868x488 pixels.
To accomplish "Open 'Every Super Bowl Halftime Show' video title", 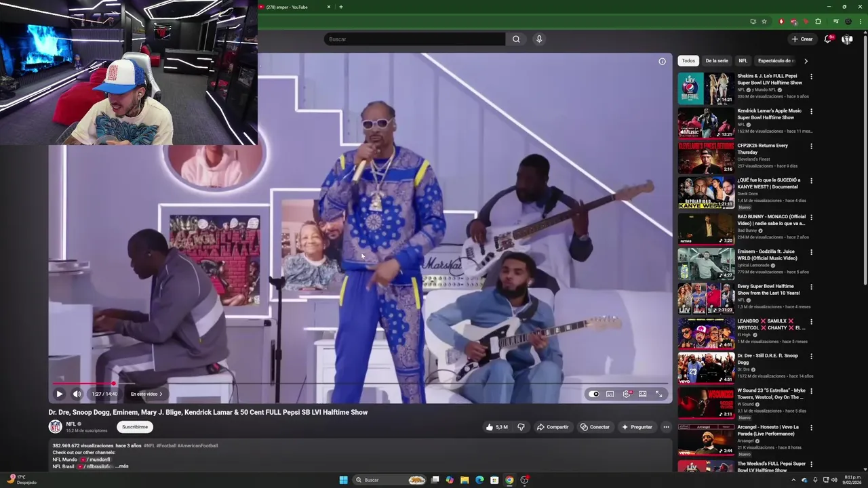I will (769, 289).
